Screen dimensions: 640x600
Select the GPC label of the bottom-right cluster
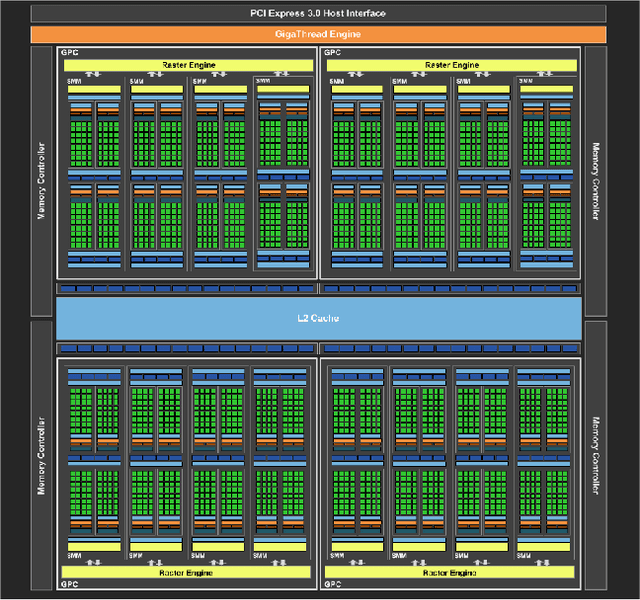331,584
